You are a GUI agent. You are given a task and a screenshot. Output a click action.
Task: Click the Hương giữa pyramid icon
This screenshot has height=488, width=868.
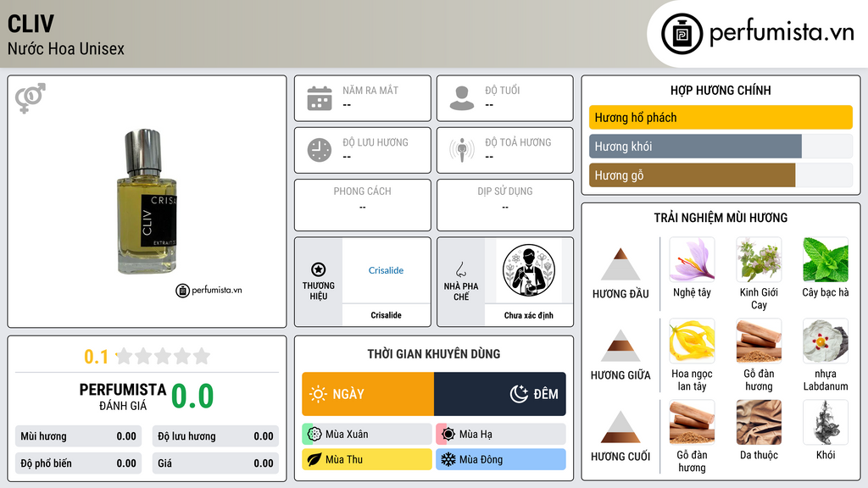click(x=620, y=346)
